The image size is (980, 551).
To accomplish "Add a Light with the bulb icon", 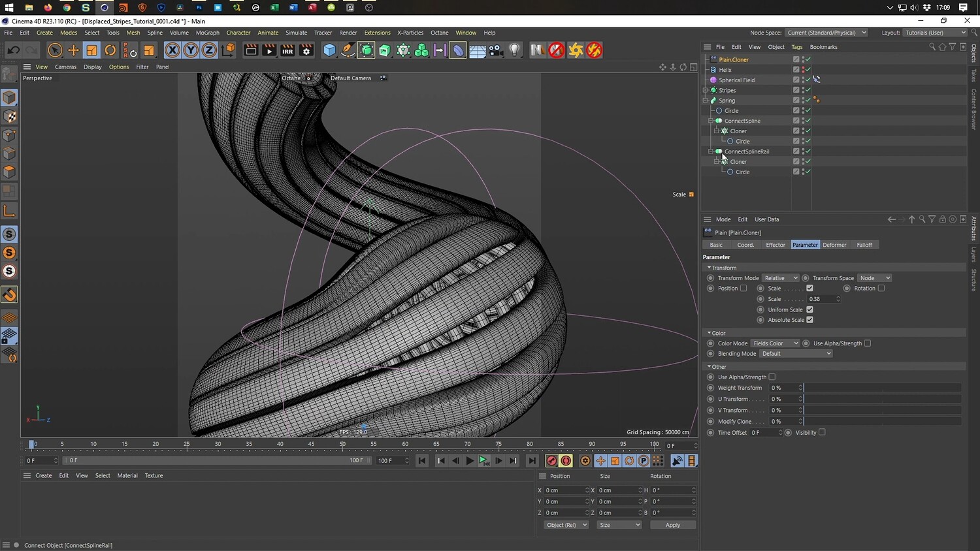I will pyautogui.click(x=515, y=50).
